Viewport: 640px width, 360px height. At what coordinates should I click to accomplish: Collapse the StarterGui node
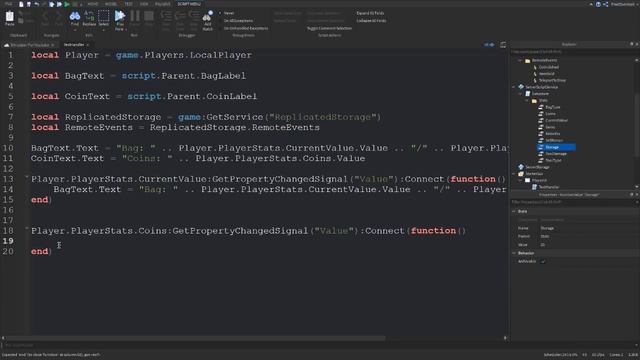click(514, 173)
